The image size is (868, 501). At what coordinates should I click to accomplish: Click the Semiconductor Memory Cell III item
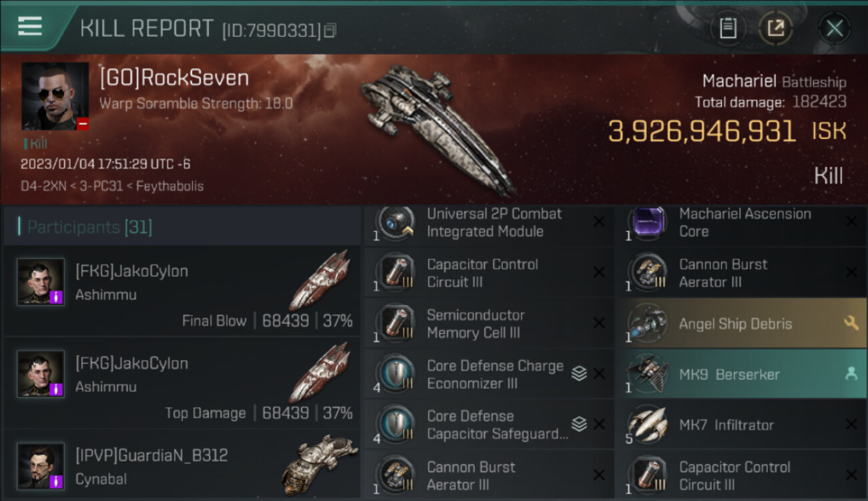(x=489, y=323)
